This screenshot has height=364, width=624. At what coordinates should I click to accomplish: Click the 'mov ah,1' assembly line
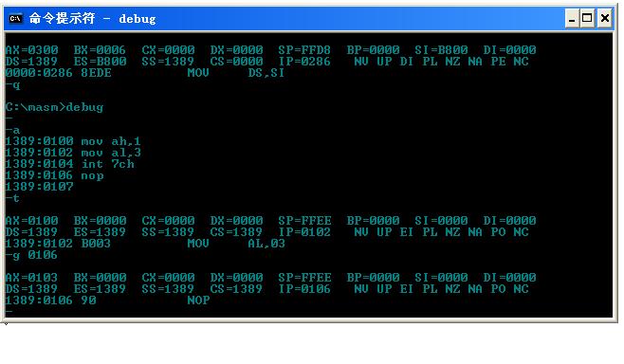73,141
